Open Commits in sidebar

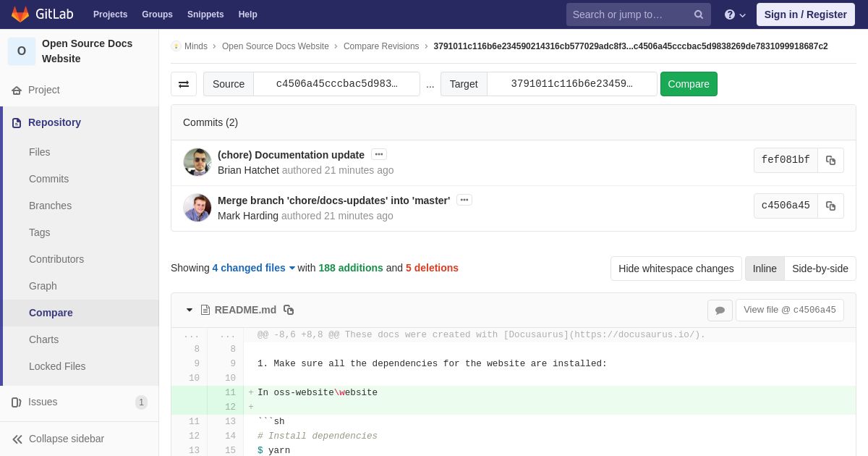pos(48,179)
